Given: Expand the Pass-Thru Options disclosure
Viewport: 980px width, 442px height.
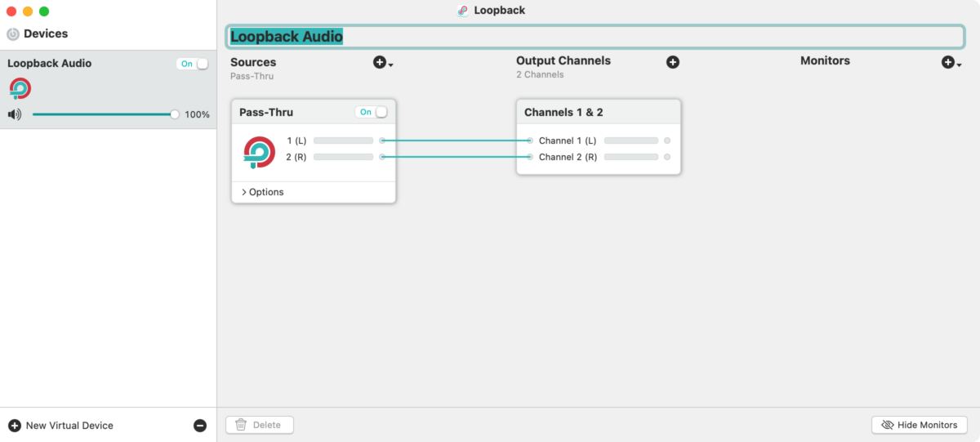Looking at the screenshot, I should [262, 192].
